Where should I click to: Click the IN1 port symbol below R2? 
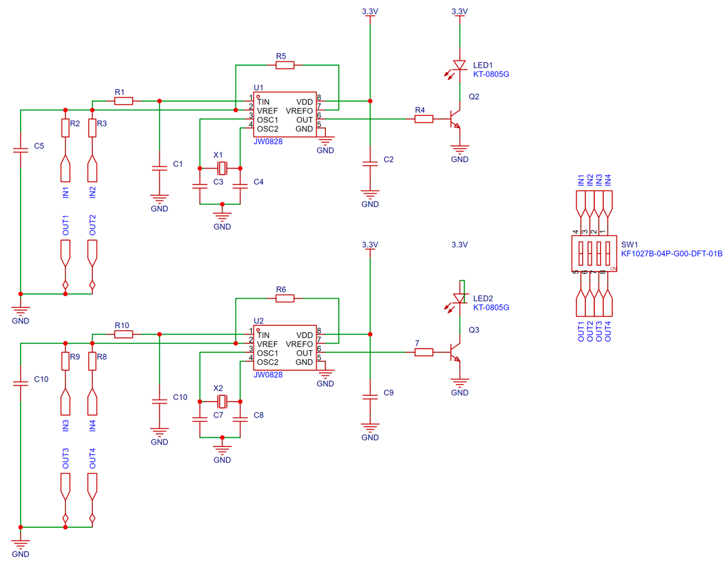point(65,169)
